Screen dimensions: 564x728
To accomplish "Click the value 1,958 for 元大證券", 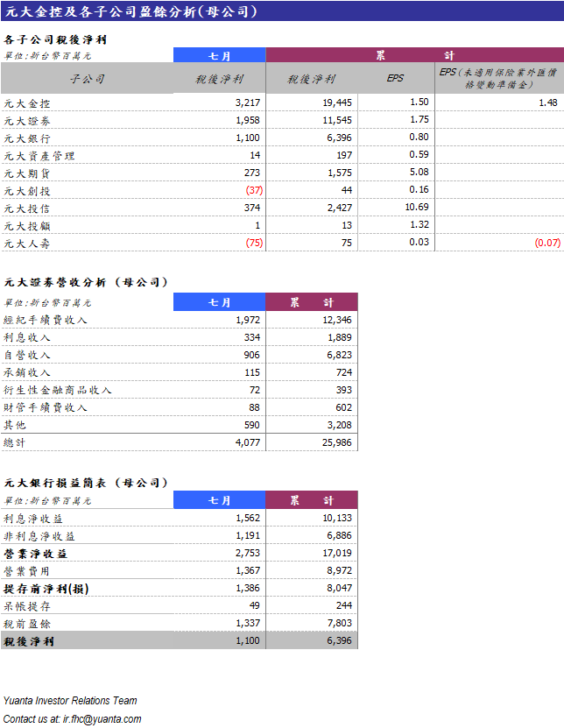I will (248, 120).
